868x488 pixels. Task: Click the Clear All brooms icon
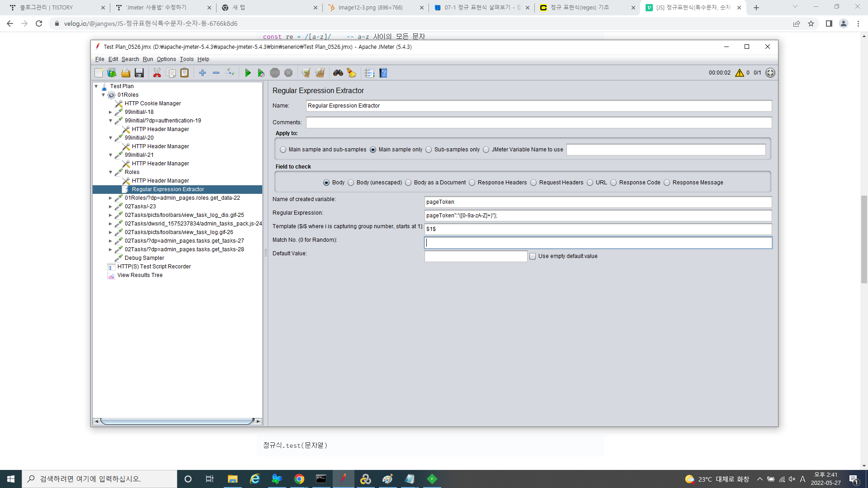coord(320,73)
